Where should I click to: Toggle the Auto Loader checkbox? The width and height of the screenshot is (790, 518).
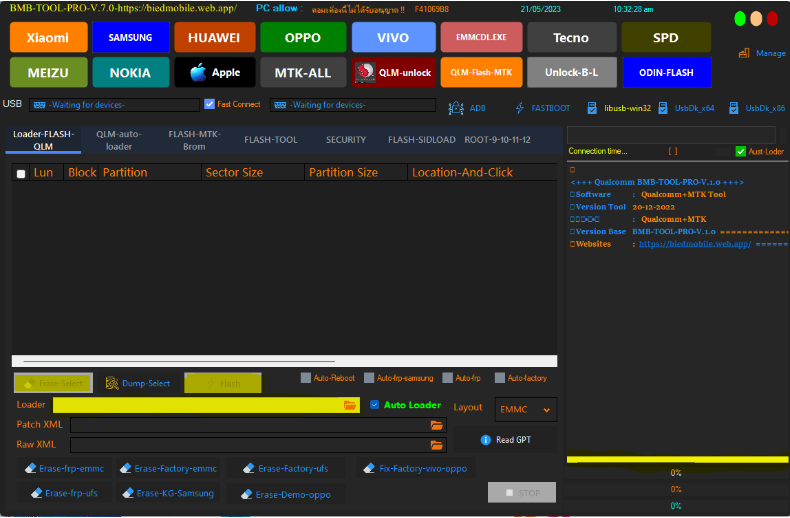tap(374, 405)
